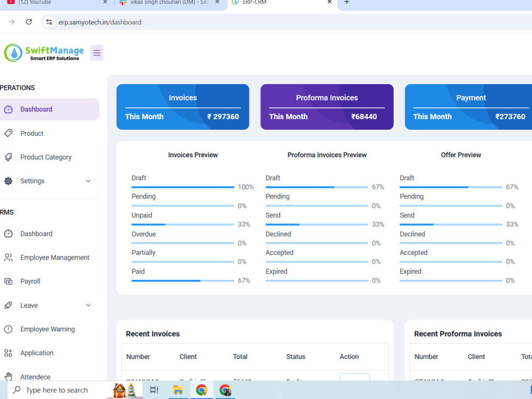Click the Invoices summary card

coord(183,107)
